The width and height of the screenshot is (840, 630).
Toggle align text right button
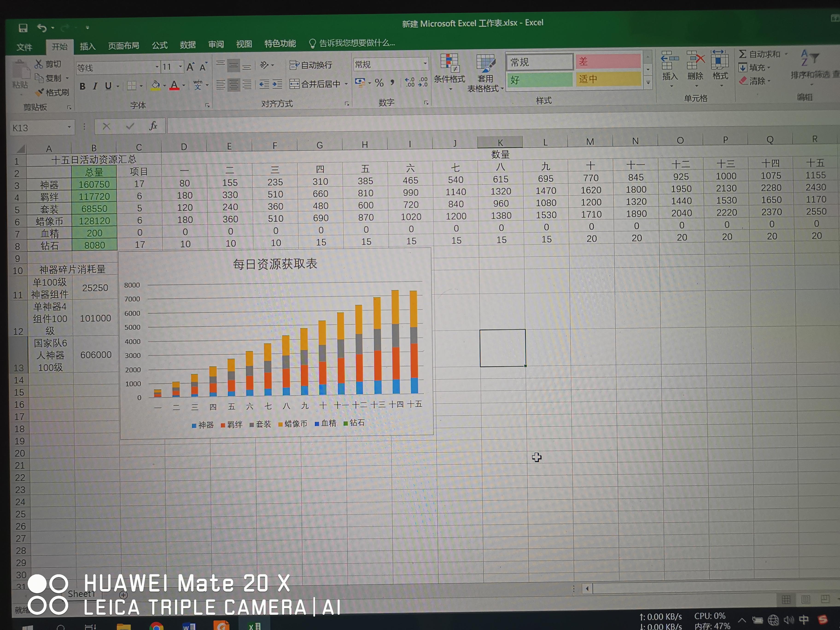pyautogui.click(x=247, y=84)
